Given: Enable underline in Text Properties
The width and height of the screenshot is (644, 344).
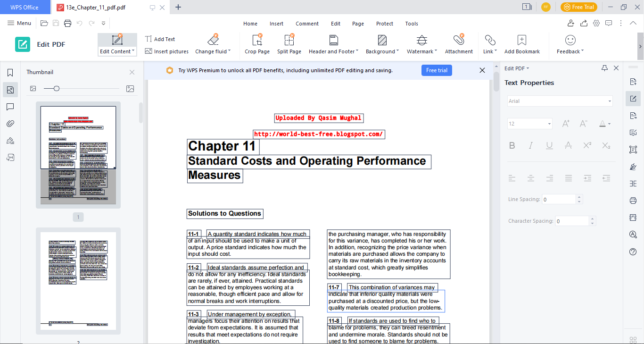Looking at the screenshot, I should [549, 145].
